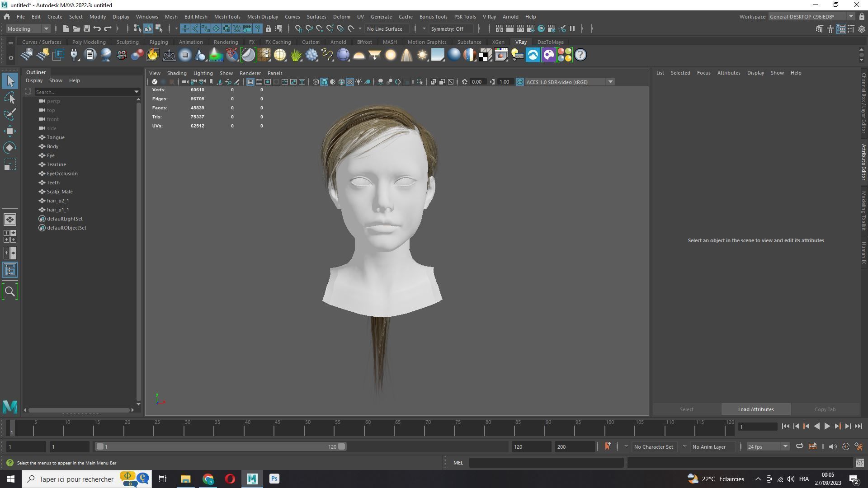The height and width of the screenshot is (488, 868).
Task: Toggle textured display in viewport toolbar
Action: (x=350, y=82)
